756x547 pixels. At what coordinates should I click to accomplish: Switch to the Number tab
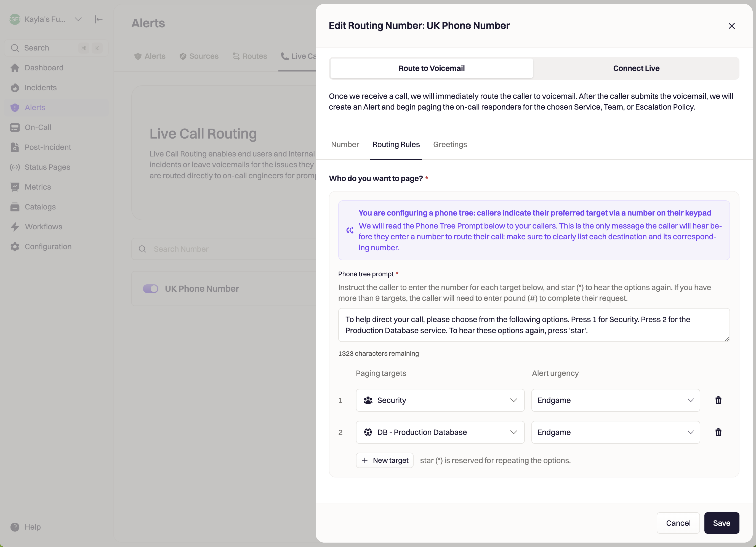(x=345, y=145)
